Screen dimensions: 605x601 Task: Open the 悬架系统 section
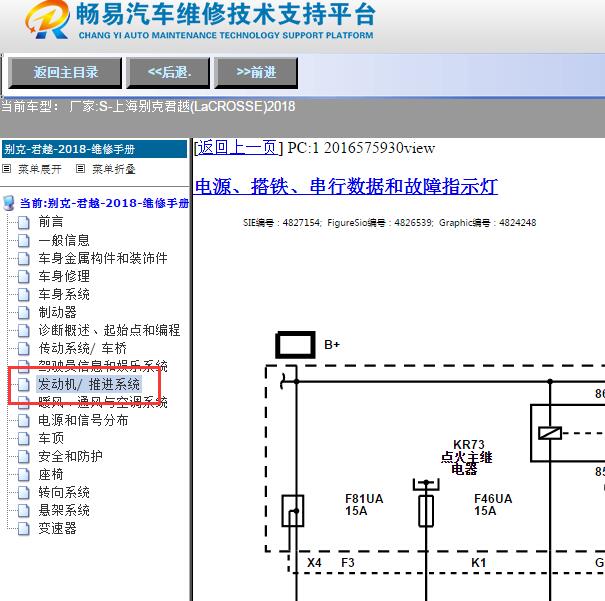[x=64, y=510]
